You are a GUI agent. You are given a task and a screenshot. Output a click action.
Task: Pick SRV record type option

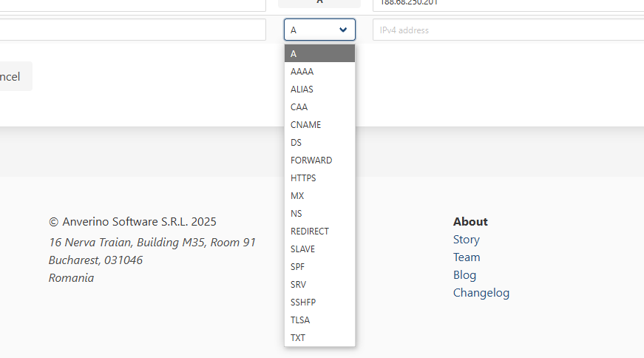pos(299,285)
